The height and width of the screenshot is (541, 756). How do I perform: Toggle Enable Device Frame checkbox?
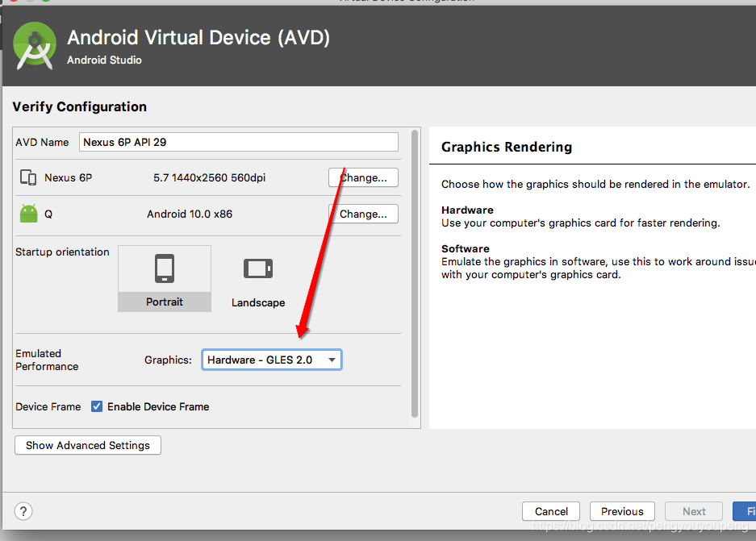97,406
